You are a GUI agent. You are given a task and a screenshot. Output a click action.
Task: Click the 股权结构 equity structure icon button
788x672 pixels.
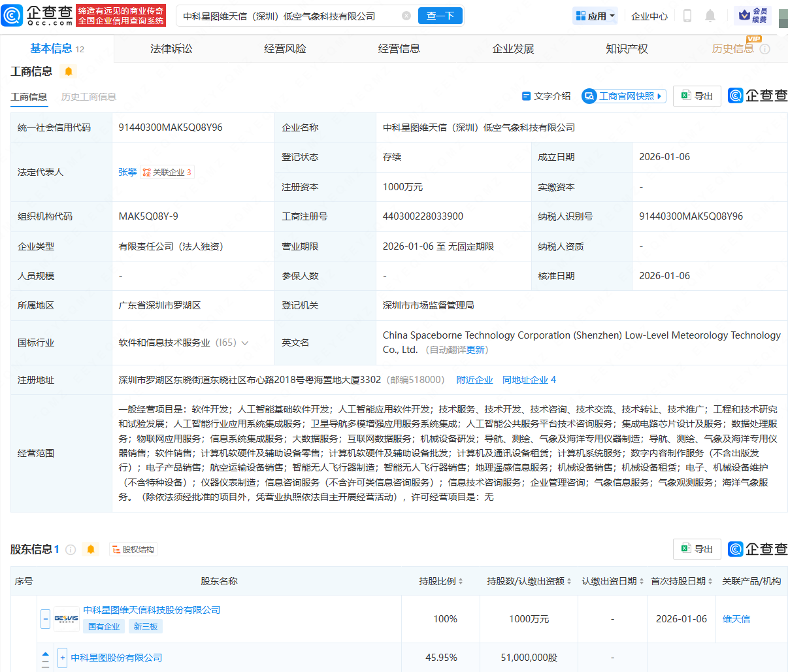(x=133, y=550)
